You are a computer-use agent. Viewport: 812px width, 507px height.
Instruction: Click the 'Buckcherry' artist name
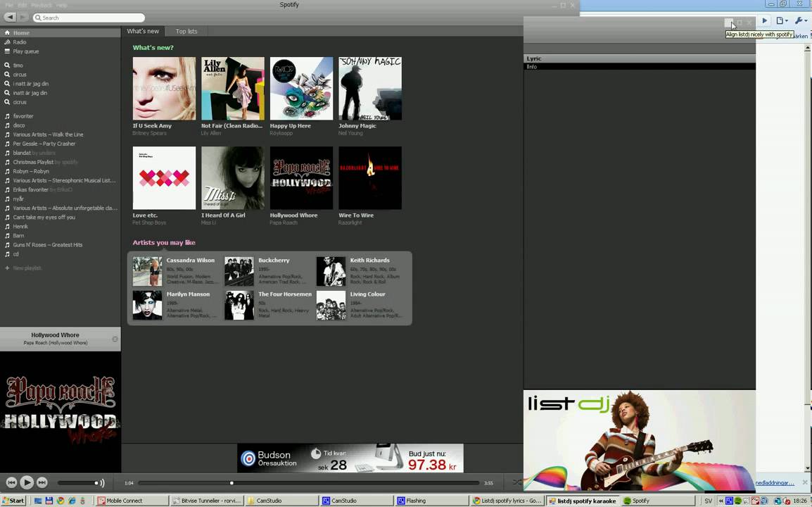274,261
